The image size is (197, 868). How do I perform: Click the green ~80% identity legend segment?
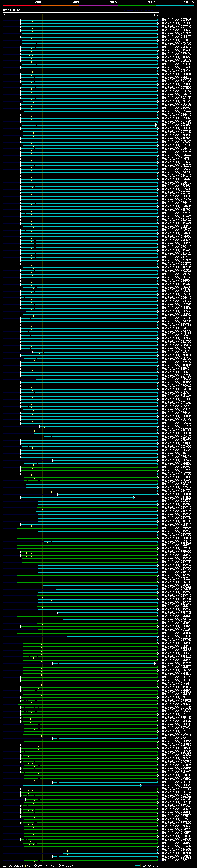coord(137,6)
